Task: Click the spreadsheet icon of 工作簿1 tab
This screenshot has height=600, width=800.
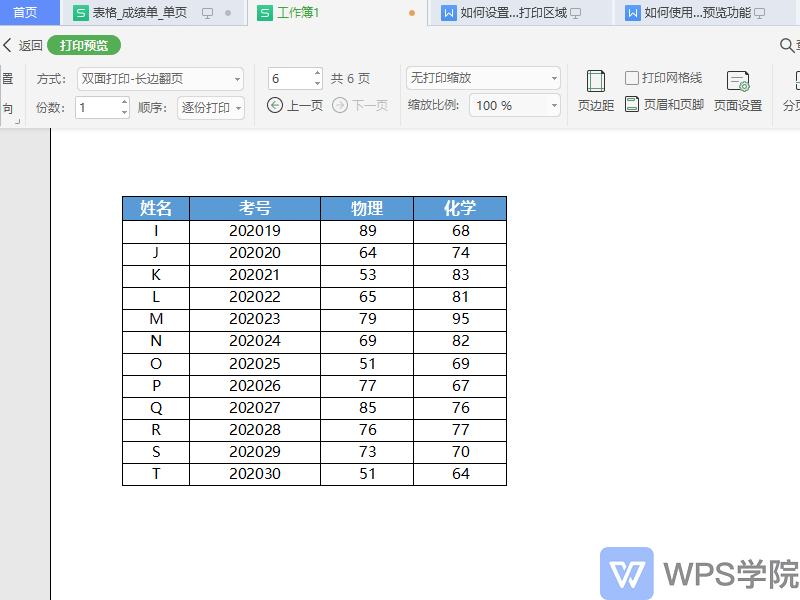Action: 264,13
